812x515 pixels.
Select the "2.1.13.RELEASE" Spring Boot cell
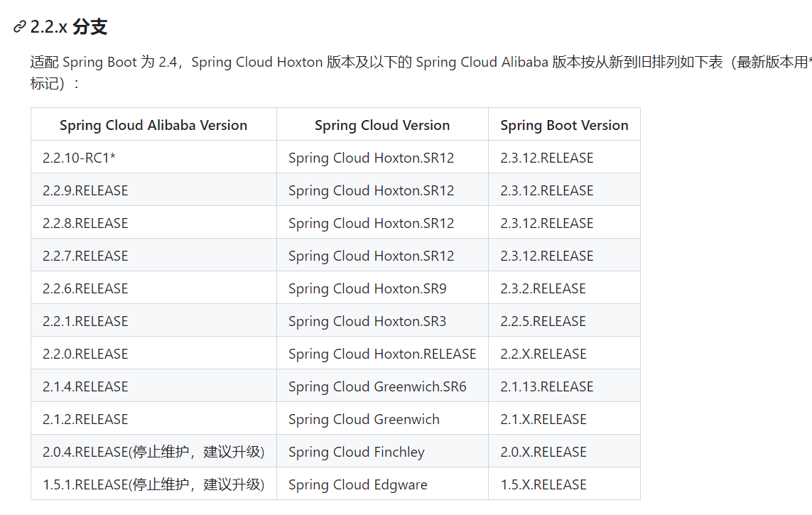[564, 386]
